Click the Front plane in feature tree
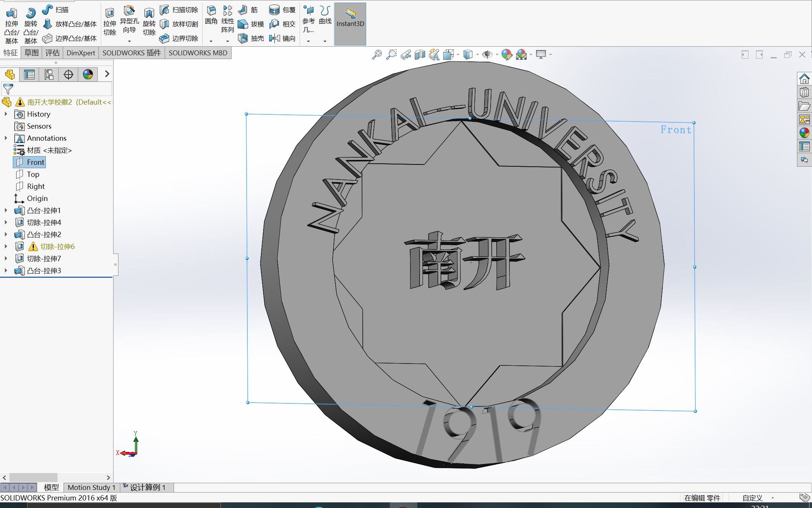Screen dimensions: 812x508 36,162
